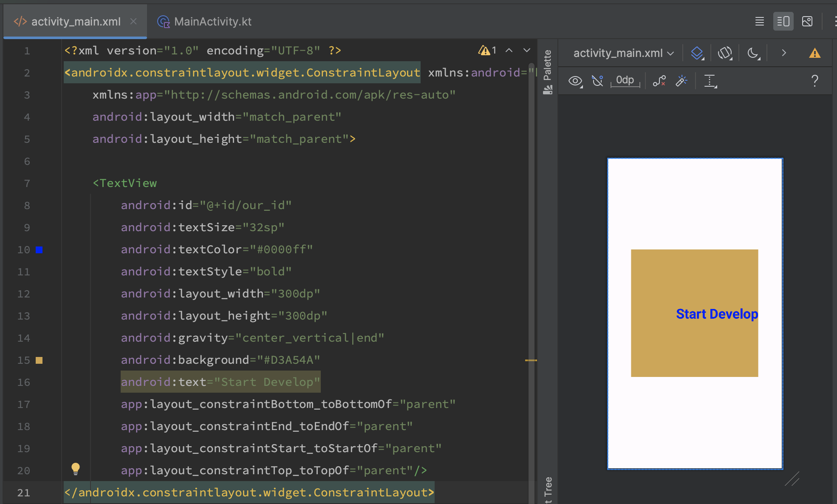The image size is (837, 504).
Task: Click the yellow intention lightbulb
Action: tap(76, 469)
